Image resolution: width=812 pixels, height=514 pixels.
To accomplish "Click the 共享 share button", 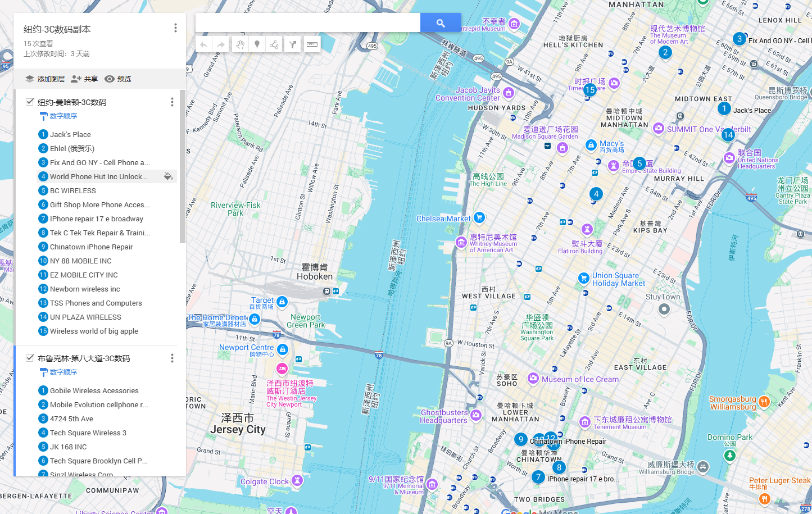I will [84, 79].
